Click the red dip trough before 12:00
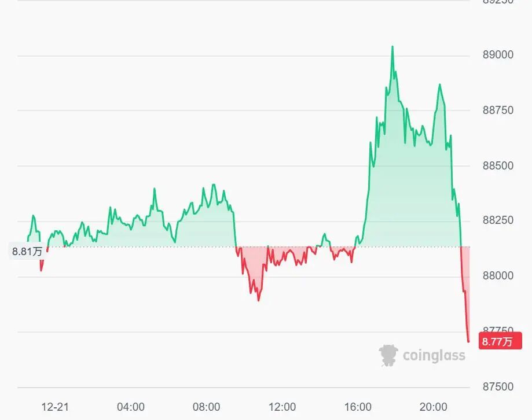Viewport: 532px width, 420px height. pos(258,300)
